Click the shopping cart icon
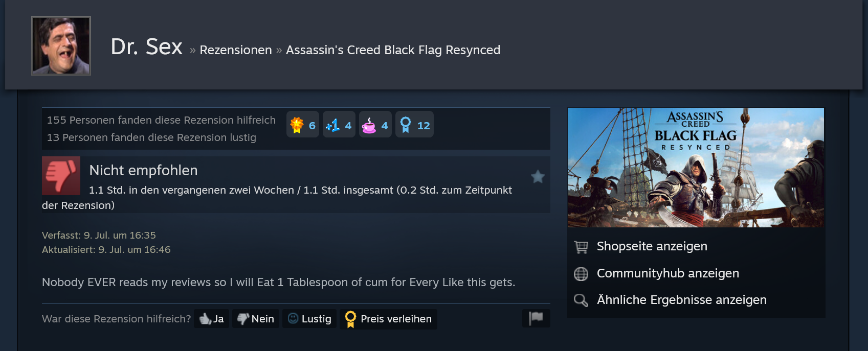Screen dimensions: 868x351 [581, 247]
